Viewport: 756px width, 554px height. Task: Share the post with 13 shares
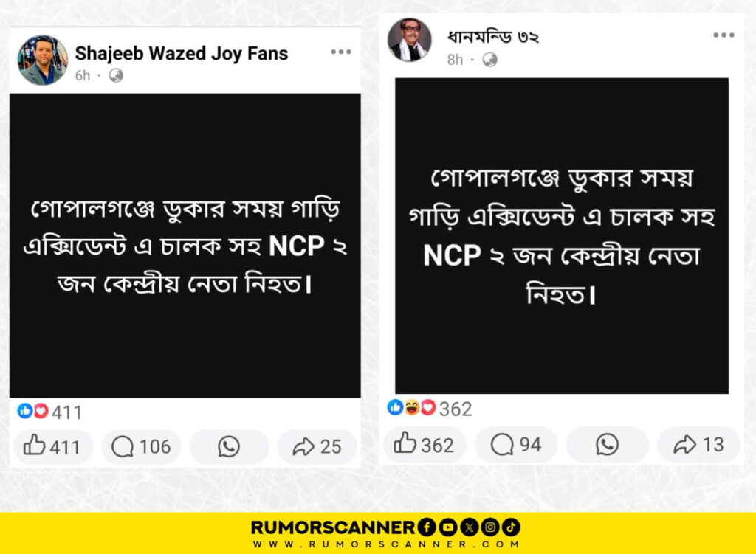pos(698,444)
